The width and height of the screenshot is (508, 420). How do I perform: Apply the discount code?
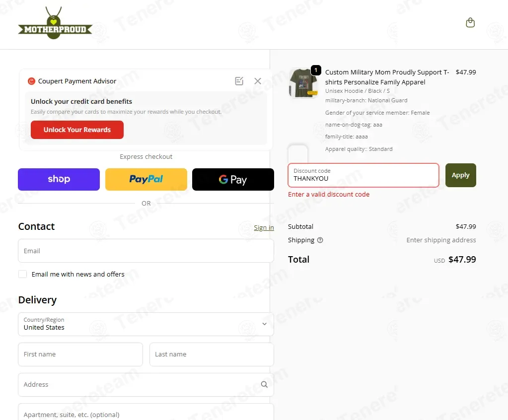(x=460, y=175)
